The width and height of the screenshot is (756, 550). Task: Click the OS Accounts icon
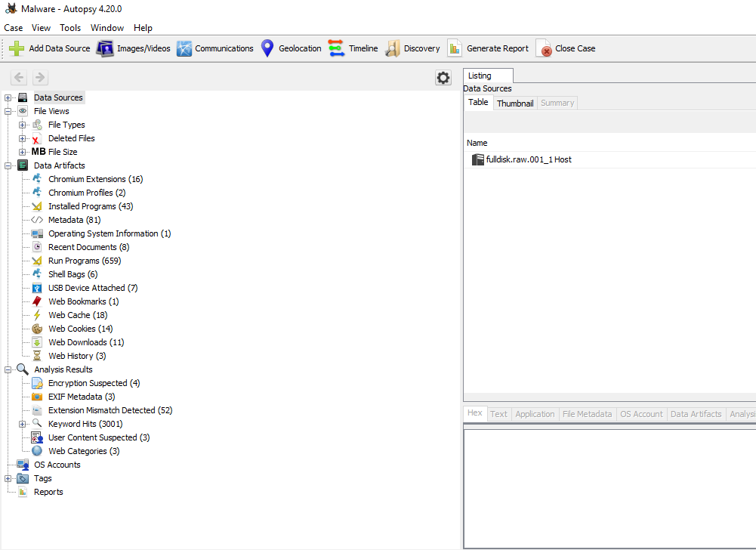pyautogui.click(x=23, y=465)
